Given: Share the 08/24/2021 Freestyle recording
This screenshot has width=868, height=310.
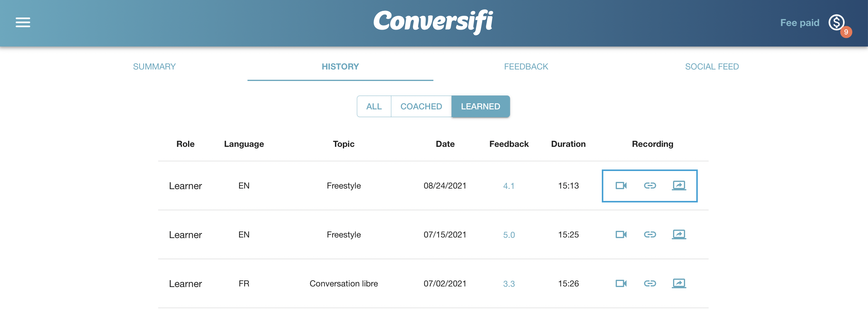Looking at the screenshot, I should point(679,185).
